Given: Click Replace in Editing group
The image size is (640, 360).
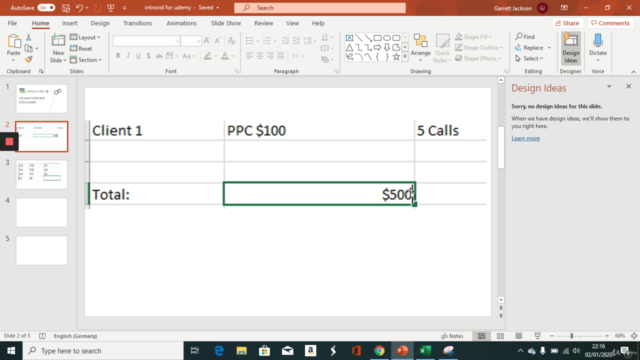Looking at the screenshot, I should [529, 48].
